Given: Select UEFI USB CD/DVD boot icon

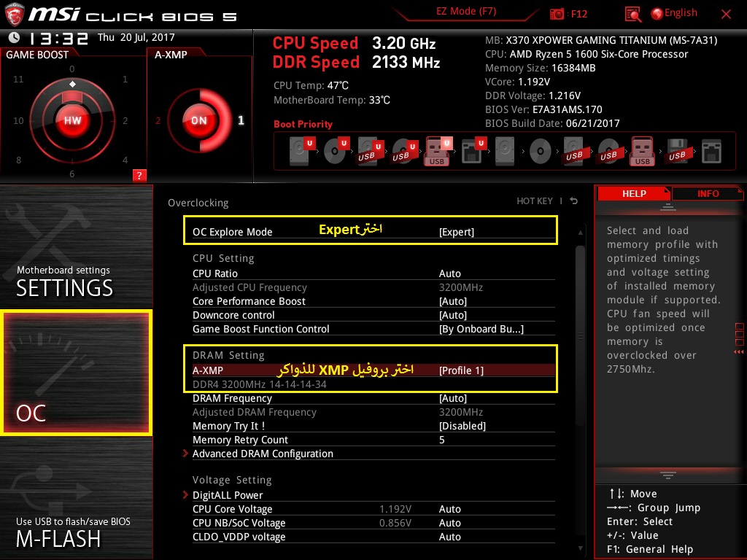Looking at the screenshot, I should click(x=404, y=151).
